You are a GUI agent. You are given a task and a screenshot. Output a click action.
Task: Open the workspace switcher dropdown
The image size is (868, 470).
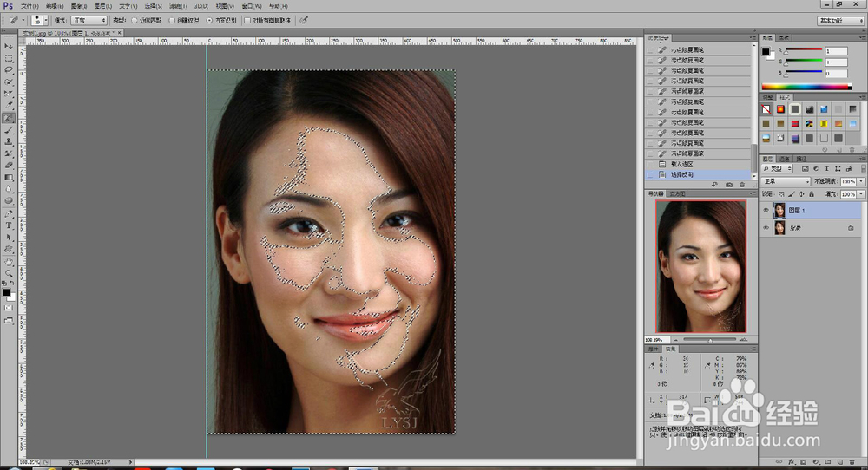(x=841, y=21)
